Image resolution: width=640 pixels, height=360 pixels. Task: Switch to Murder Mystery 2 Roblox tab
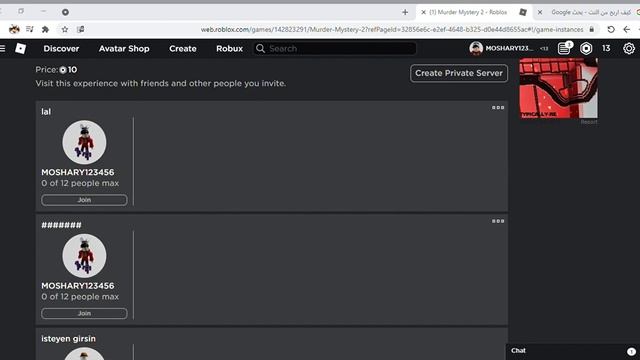(473, 12)
